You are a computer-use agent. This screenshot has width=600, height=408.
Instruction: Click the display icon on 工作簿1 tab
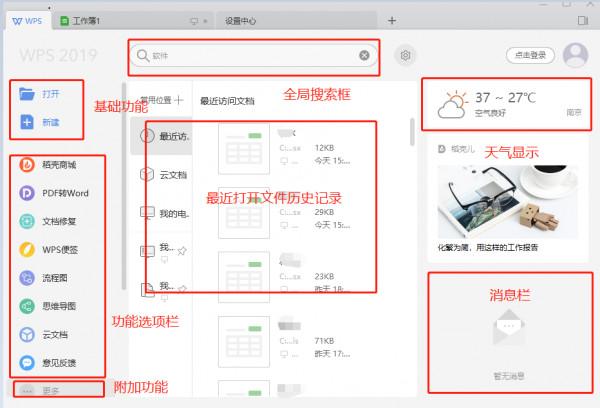tap(194, 21)
